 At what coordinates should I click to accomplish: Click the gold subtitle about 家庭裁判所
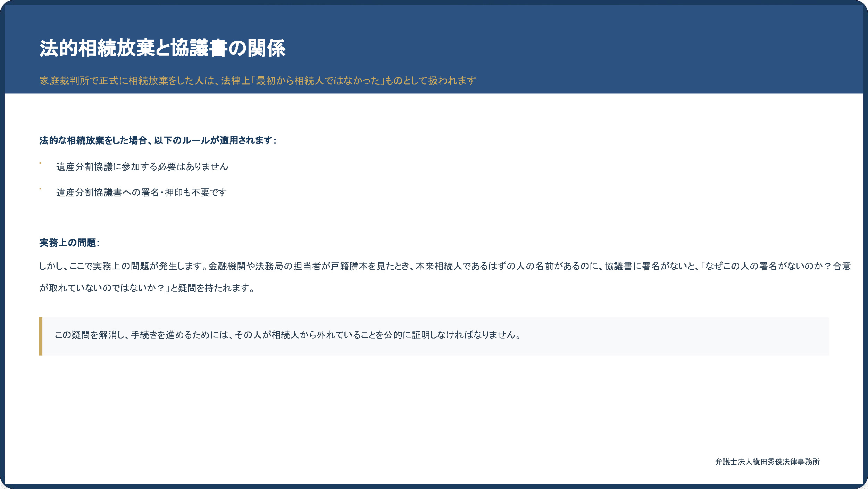(257, 81)
